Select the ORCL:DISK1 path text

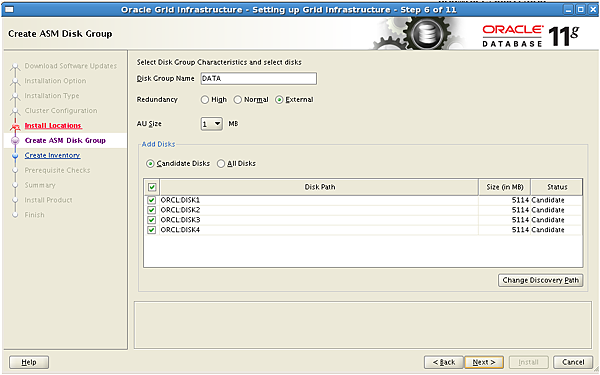tap(180, 200)
